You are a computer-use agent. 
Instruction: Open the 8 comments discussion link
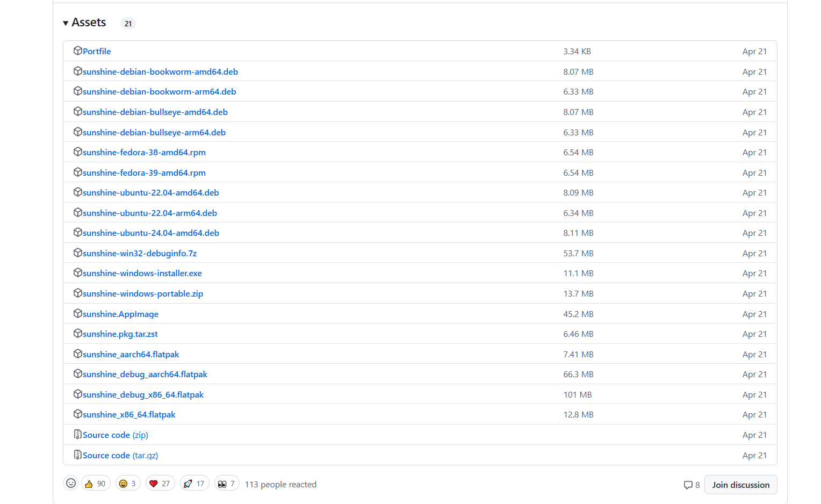692,485
